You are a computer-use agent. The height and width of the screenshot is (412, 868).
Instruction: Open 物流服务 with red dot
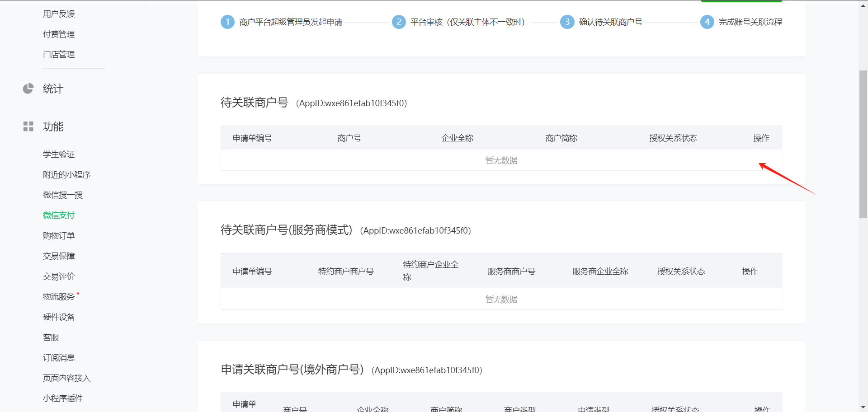pos(59,297)
